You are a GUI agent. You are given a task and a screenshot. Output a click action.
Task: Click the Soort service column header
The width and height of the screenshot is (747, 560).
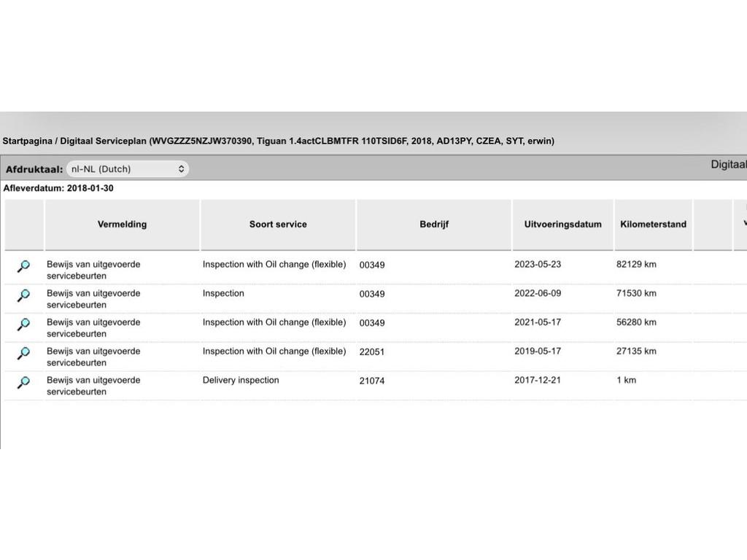pyautogui.click(x=278, y=225)
